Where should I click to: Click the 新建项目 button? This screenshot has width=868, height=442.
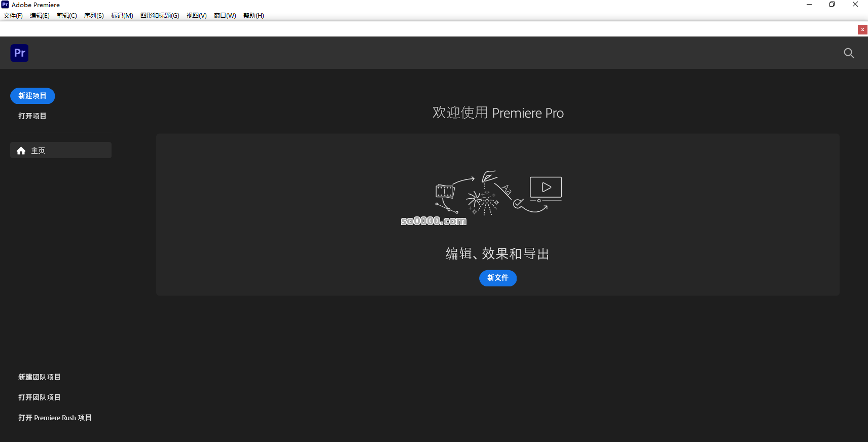pos(32,96)
